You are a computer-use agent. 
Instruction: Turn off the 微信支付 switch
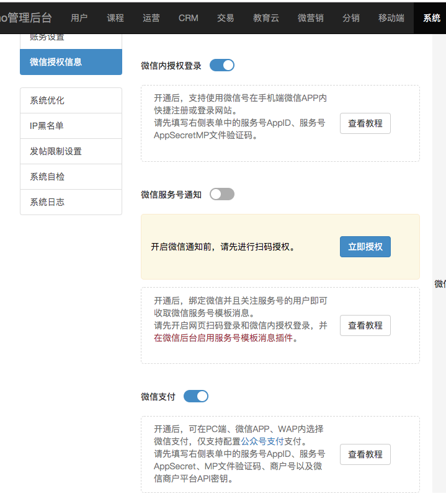[x=196, y=396]
